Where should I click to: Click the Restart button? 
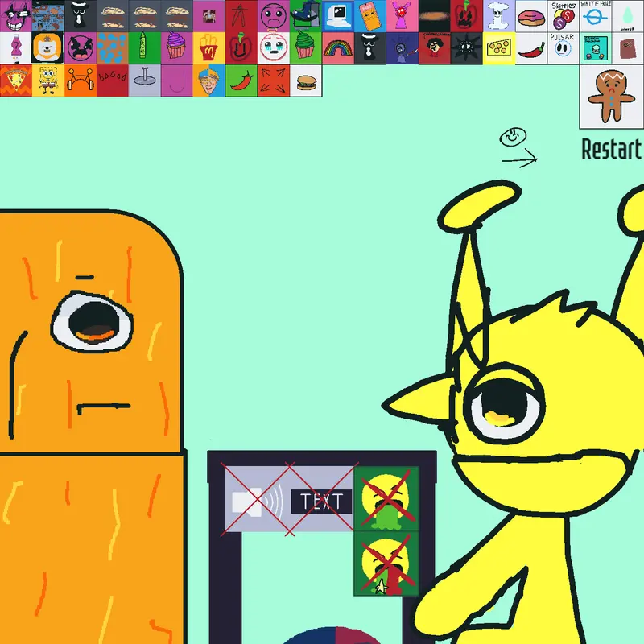point(611,149)
